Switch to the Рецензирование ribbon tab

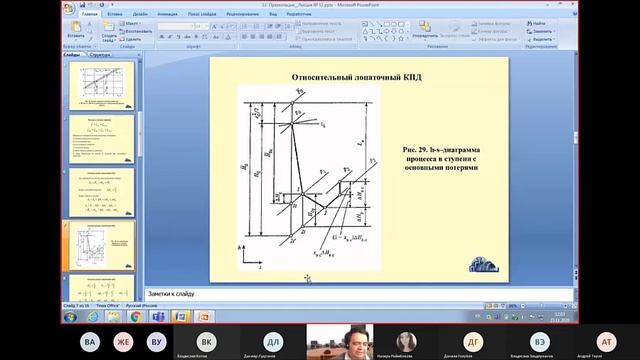(242, 14)
